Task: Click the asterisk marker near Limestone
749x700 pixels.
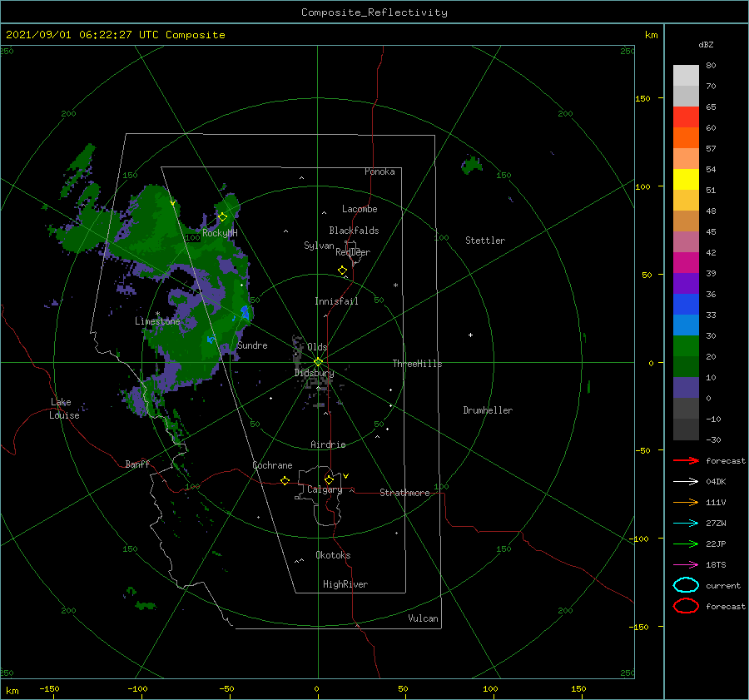Action: click(x=157, y=314)
